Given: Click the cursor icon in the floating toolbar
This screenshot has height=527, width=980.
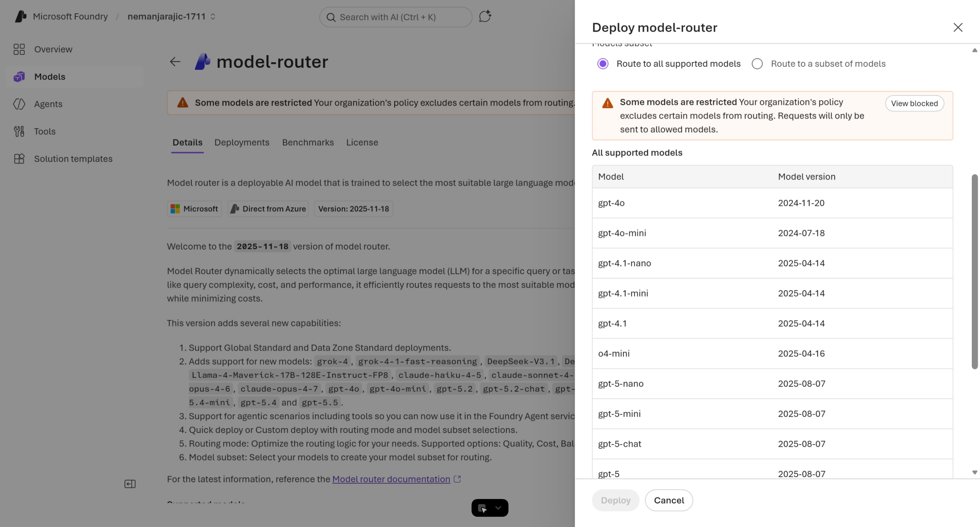Looking at the screenshot, I should (x=482, y=508).
